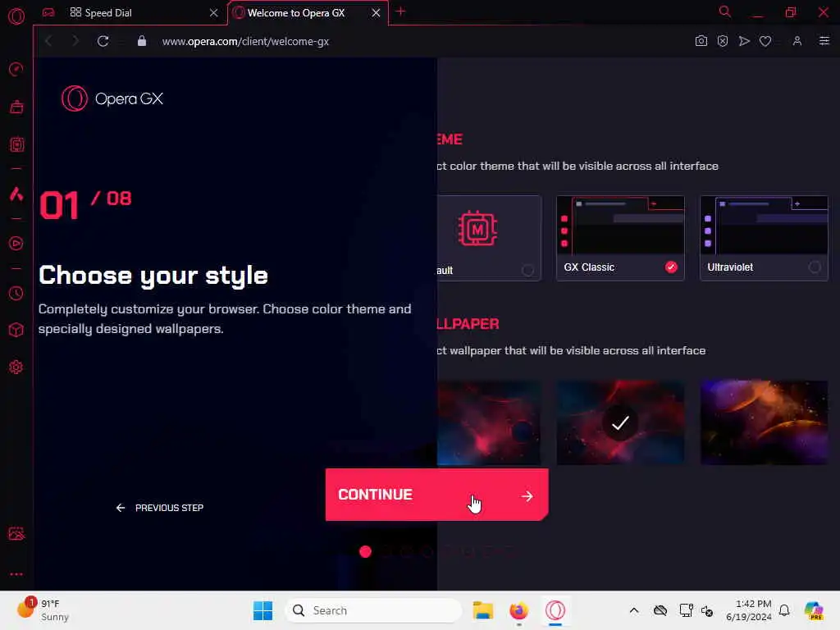Open the Opera main menu logo
Image resolution: width=840 pixels, height=630 pixels.
tap(16, 16)
